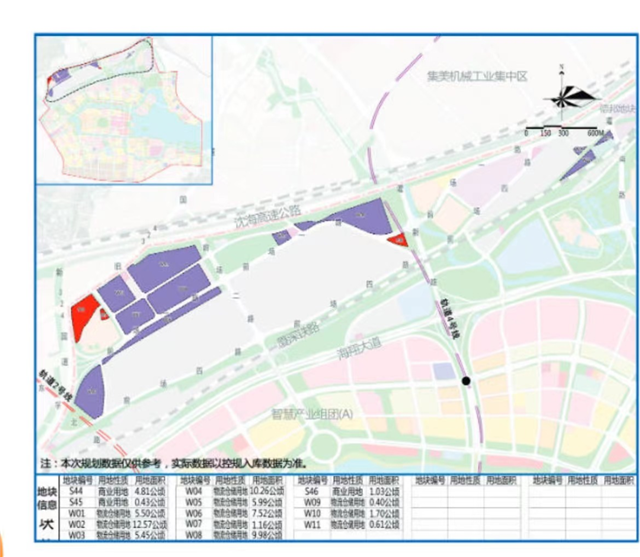Viewport: 640px width, 557px height.
Task: Select the W04 row in the parcel table
Action: tap(224, 493)
